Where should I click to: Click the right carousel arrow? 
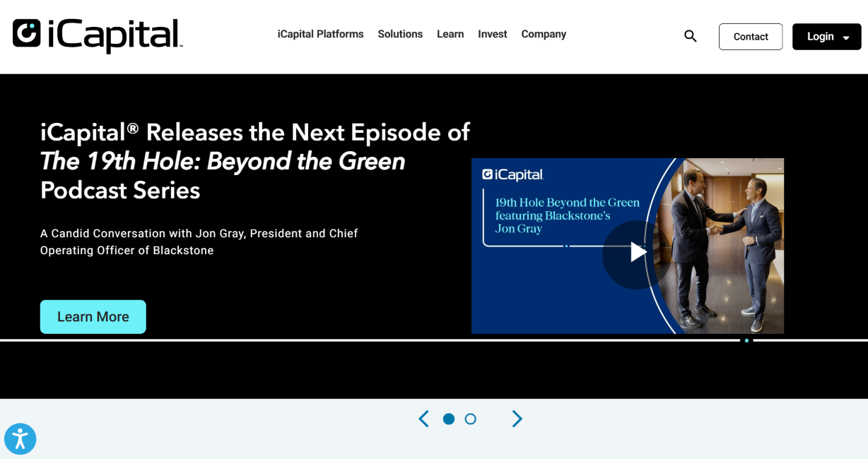tap(517, 419)
